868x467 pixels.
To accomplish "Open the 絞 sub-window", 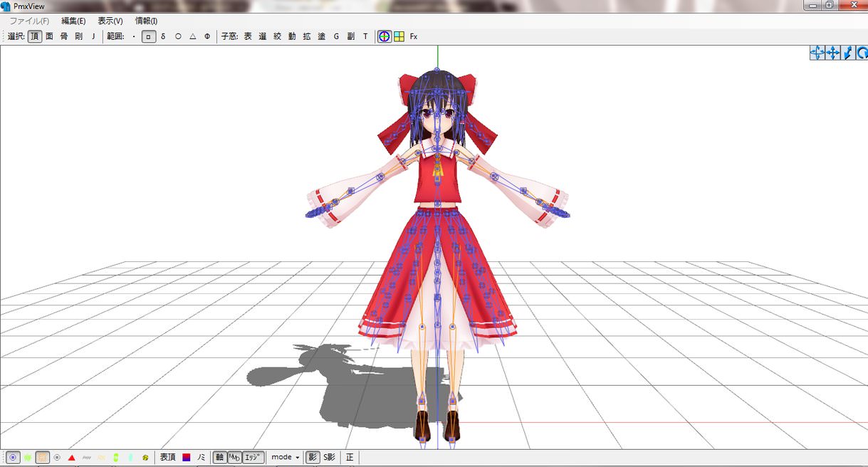I will [x=278, y=36].
